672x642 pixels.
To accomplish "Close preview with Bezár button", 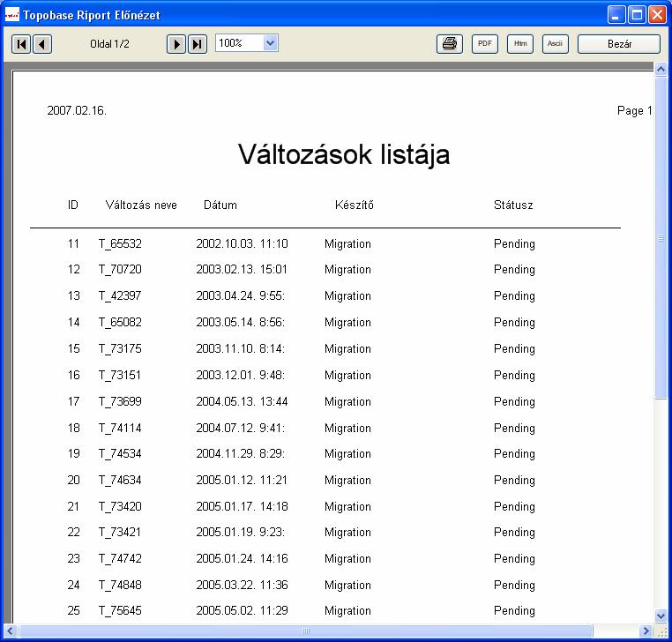I will 619,44.
